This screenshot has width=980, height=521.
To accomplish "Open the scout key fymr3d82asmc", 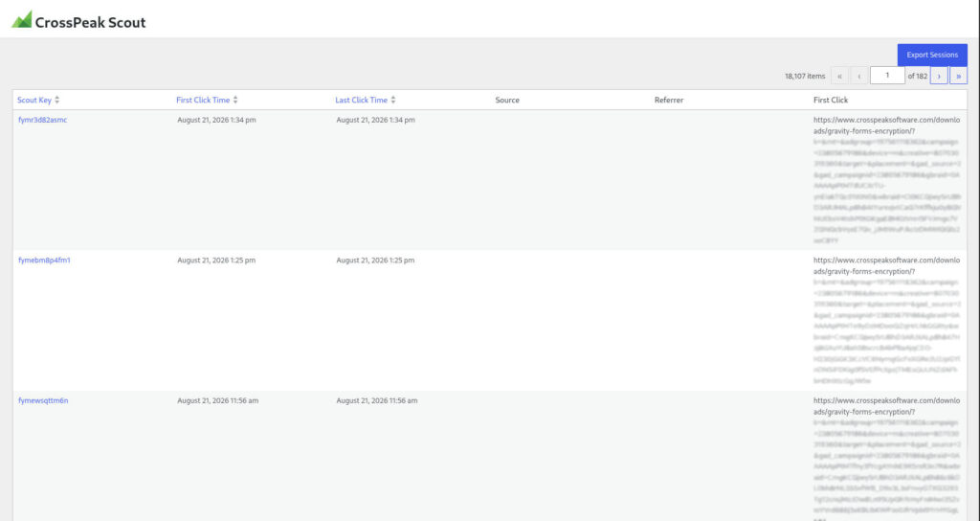I will [x=42, y=120].
